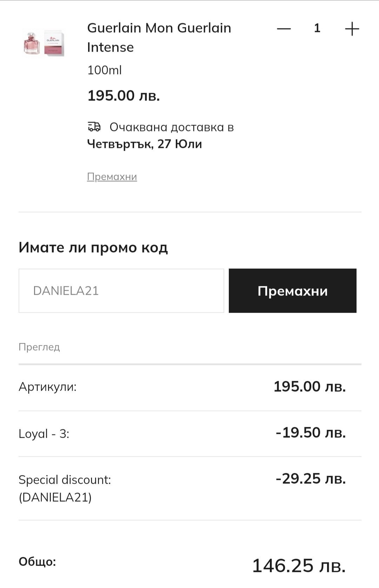Decrease quantity with the minus icon
379x588 pixels.
coord(284,28)
